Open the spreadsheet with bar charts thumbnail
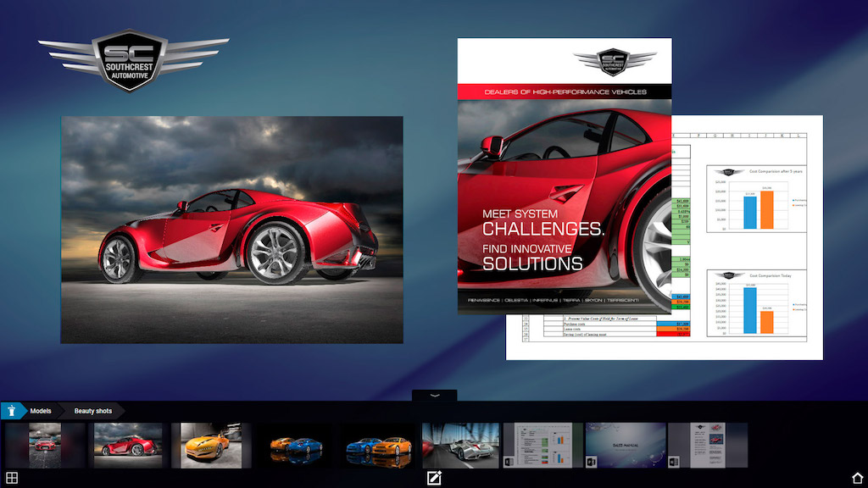868x488 pixels. coord(543,446)
